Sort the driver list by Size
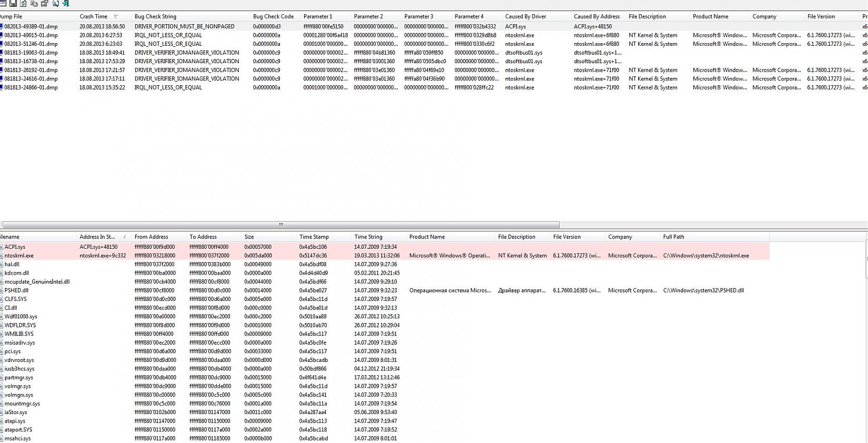868x443 pixels. tap(269, 237)
